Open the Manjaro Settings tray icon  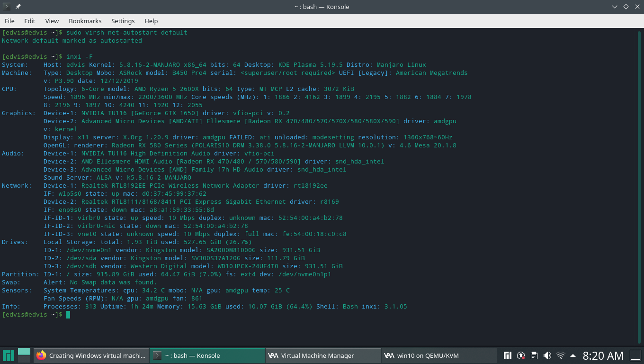(507, 355)
